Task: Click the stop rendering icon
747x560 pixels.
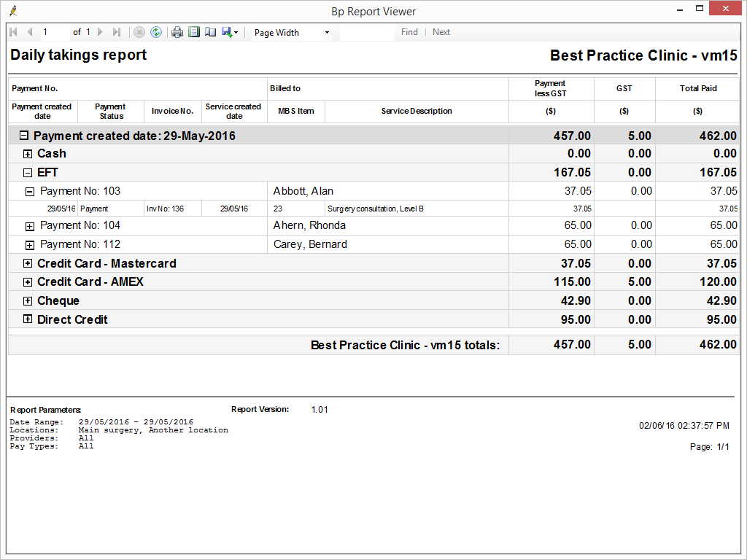Action: (x=139, y=32)
